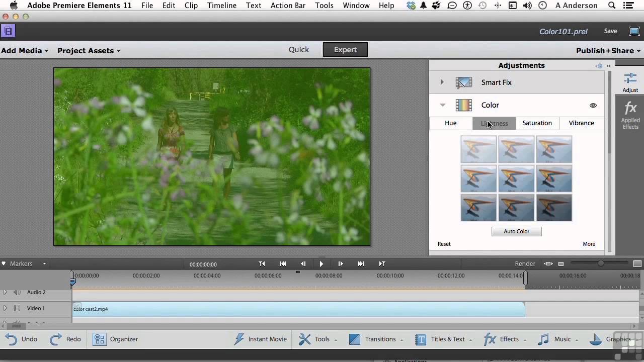Select the Vibrance tab
The image size is (644, 362).
(581, 123)
